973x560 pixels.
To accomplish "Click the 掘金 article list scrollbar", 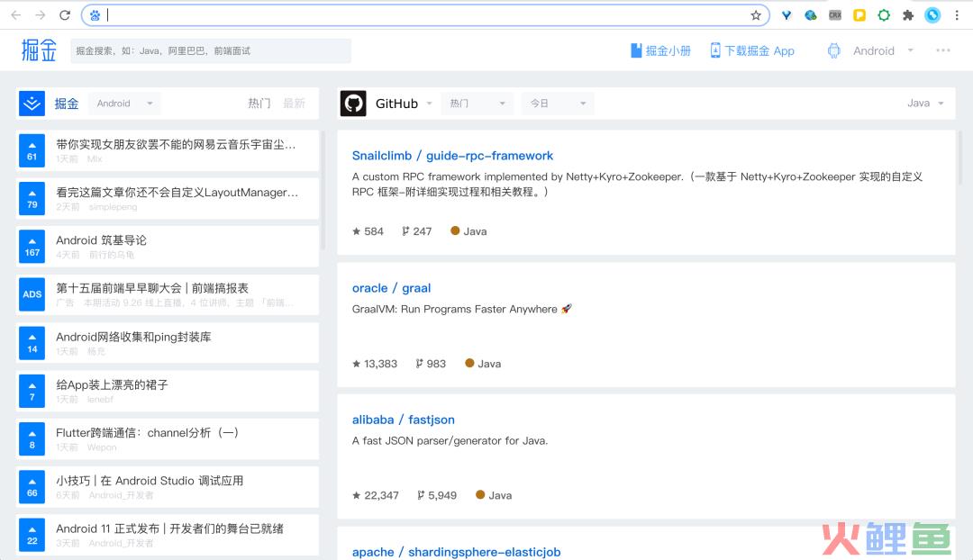I will [x=323, y=189].
